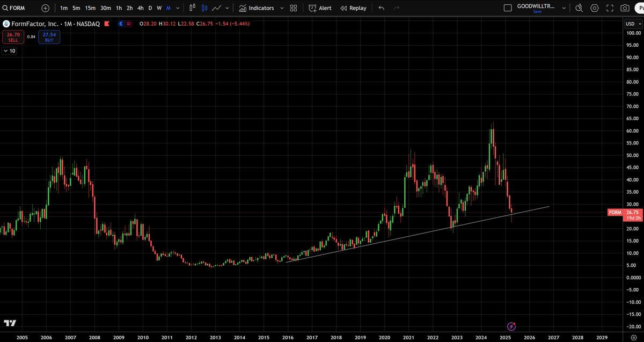Select the 30m timeframe
The image size is (644, 342).
[x=105, y=8]
